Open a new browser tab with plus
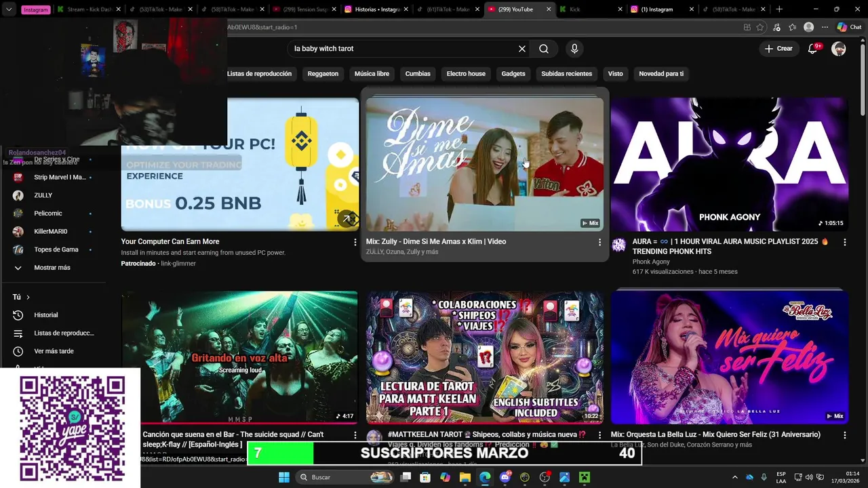This screenshot has width=868, height=488. [x=779, y=9]
